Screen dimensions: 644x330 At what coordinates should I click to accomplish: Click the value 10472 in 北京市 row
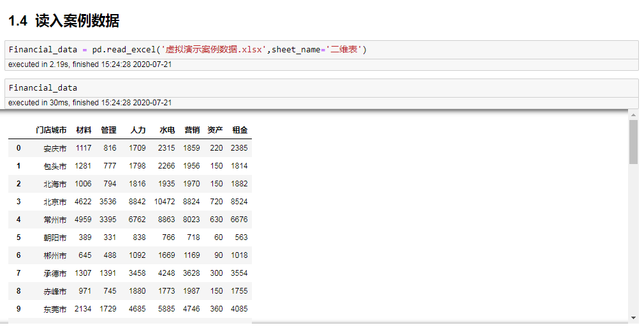[165, 201]
